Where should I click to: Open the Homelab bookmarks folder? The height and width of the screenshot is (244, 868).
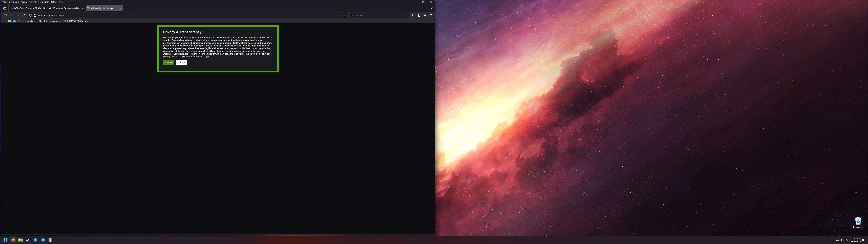point(28,21)
